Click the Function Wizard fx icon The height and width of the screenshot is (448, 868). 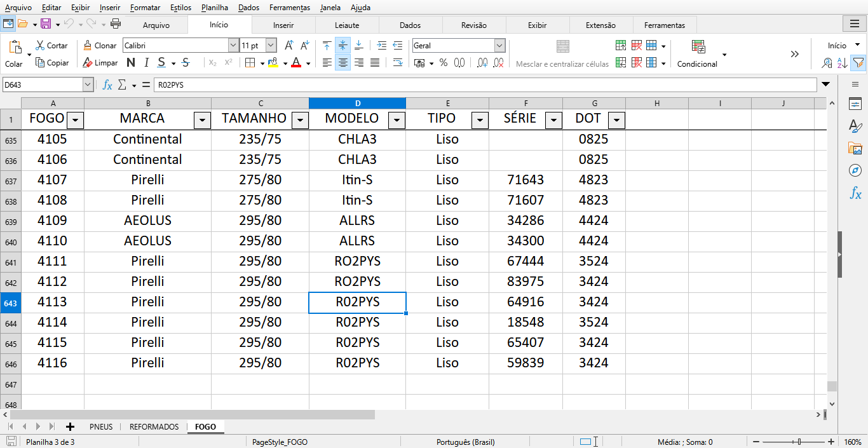(107, 85)
